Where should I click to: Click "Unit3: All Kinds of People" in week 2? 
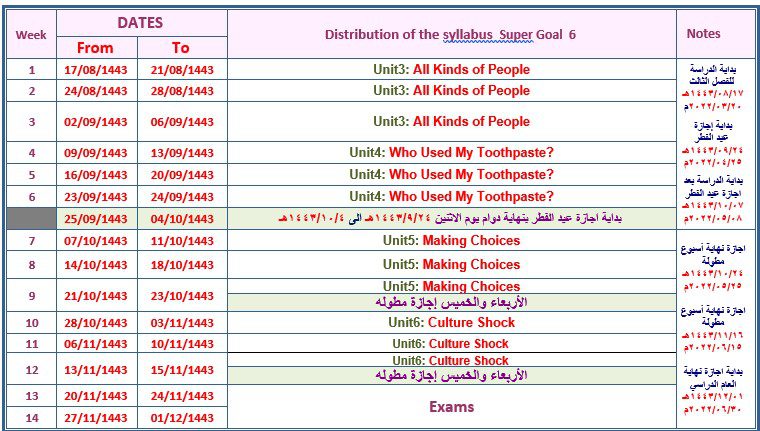coord(452,91)
